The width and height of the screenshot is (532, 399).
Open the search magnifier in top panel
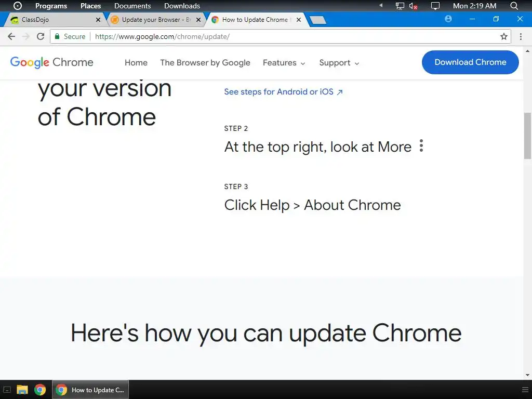pyautogui.click(x=514, y=6)
